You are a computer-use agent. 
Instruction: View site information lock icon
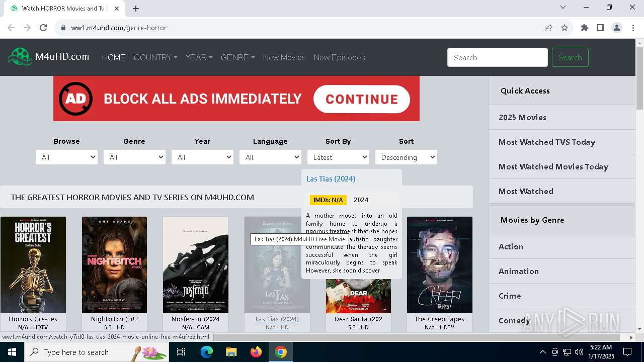click(x=63, y=28)
